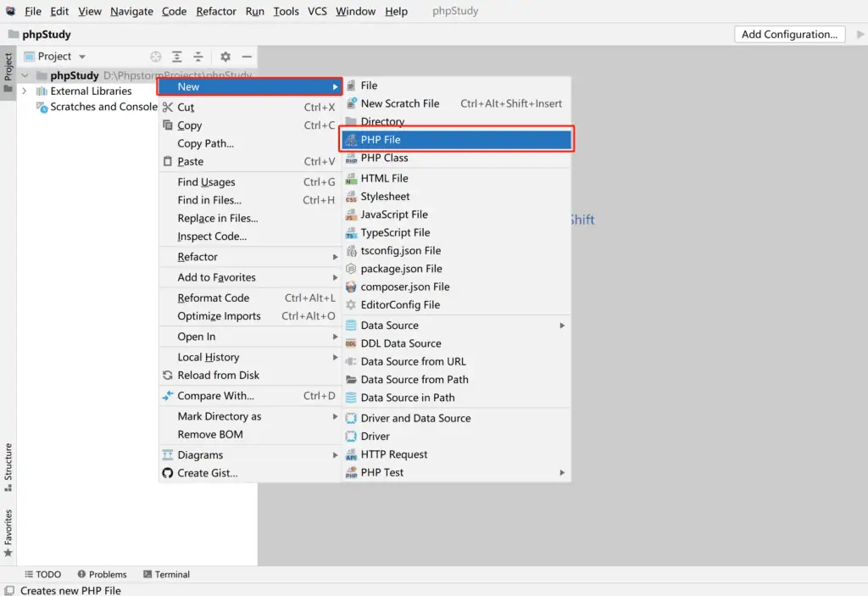Click the Run arrow icon after Add Configuration

coord(860,35)
